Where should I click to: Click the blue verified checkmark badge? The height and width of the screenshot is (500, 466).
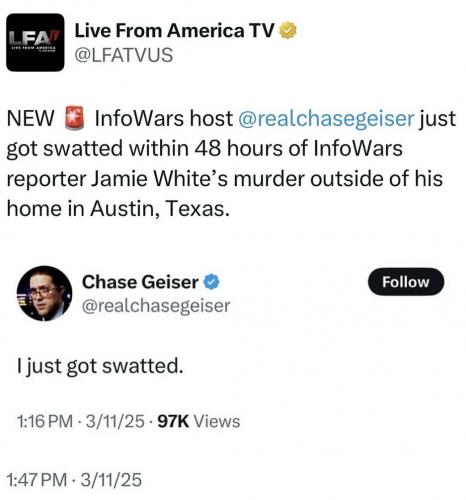coord(211,282)
